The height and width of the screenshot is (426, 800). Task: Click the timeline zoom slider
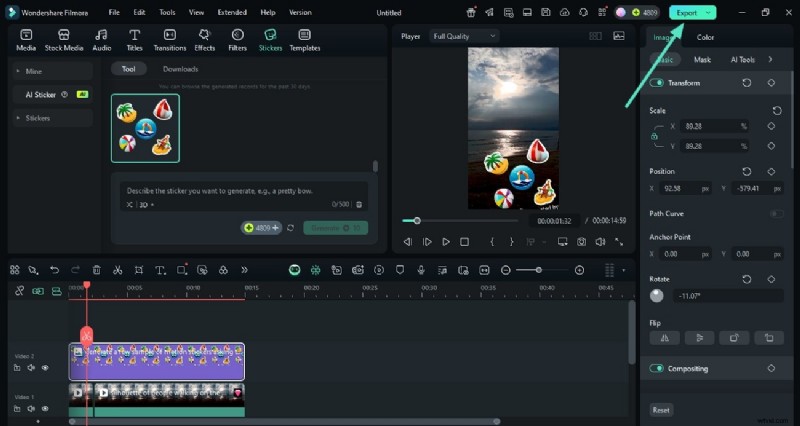coord(538,270)
